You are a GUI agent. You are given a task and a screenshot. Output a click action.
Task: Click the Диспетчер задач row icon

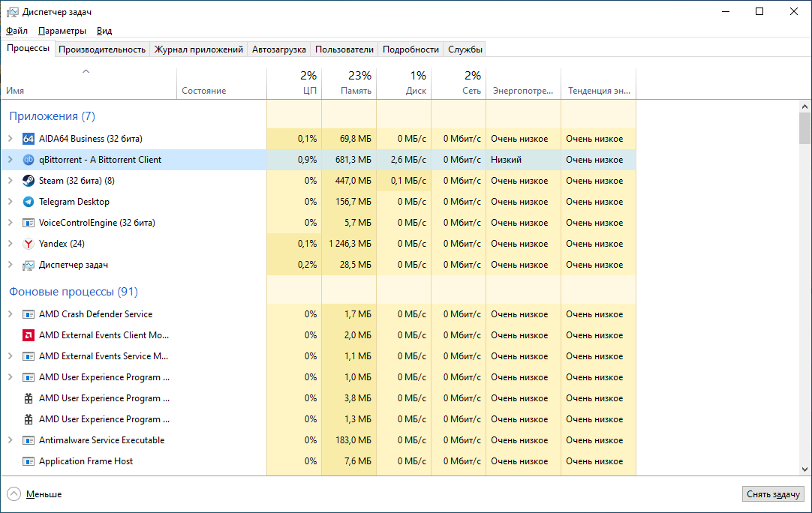pos(29,265)
